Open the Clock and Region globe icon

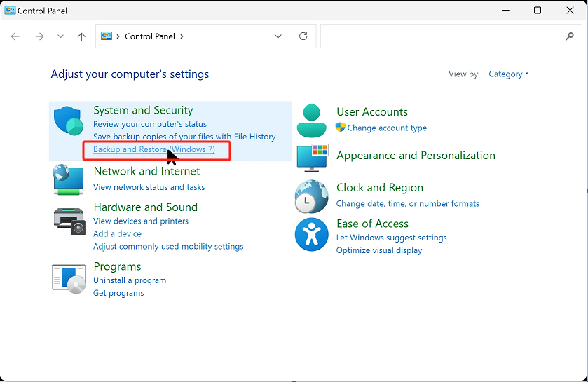coord(311,196)
